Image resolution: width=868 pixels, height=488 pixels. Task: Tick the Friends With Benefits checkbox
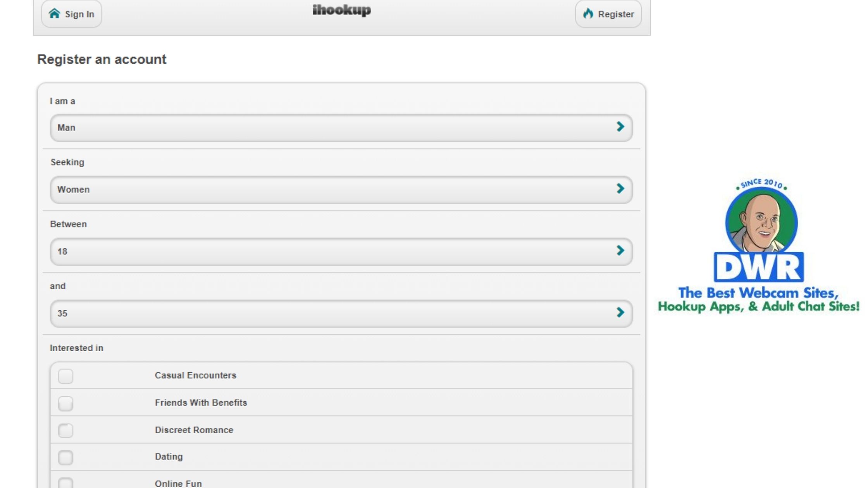point(65,404)
